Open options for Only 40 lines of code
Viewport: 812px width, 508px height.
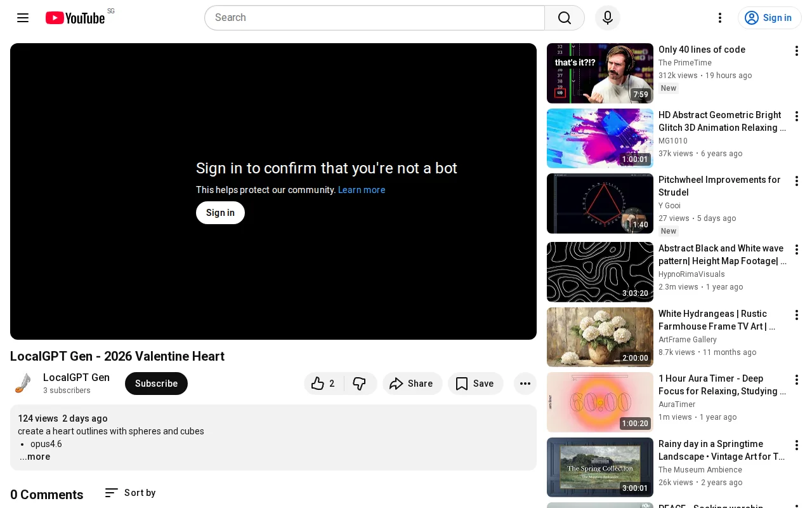tap(797, 51)
